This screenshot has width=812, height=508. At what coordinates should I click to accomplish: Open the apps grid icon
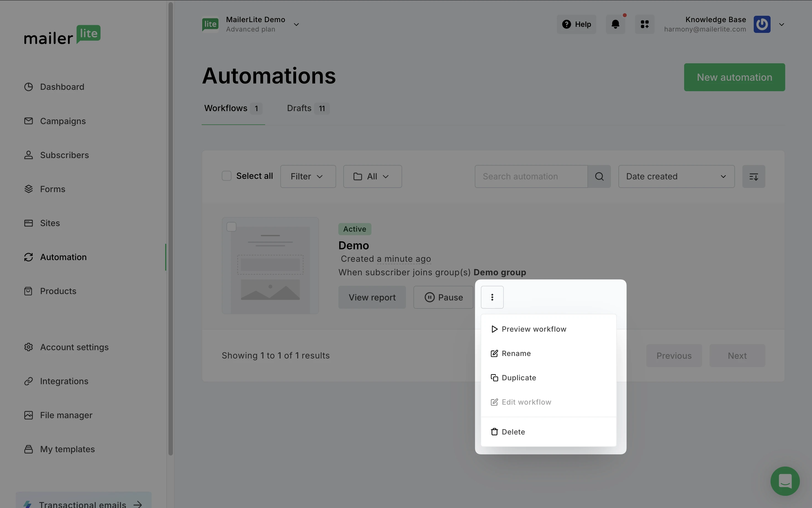pyautogui.click(x=645, y=24)
